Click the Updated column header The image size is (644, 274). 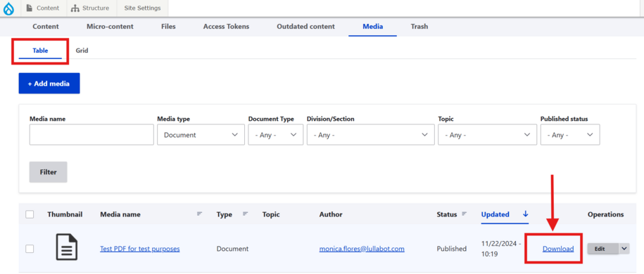(x=495, y=214)
